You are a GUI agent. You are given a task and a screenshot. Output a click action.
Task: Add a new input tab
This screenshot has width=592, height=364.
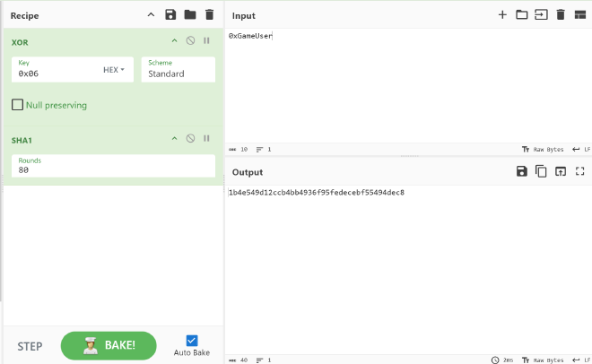tap(502, 14)
